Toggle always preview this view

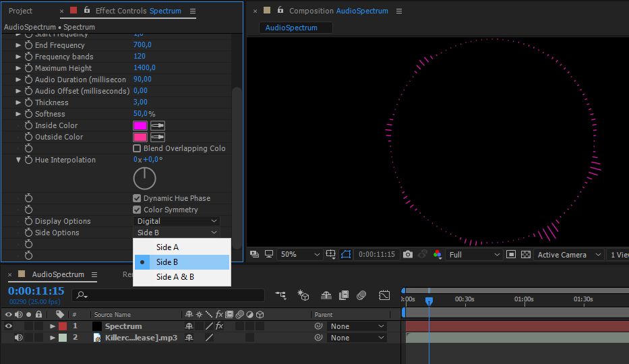(254, 254)
